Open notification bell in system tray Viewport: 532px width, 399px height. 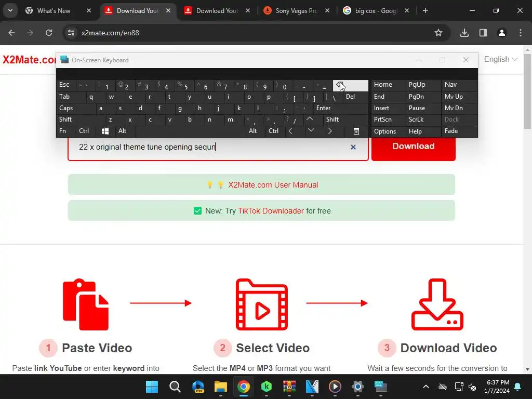coord(518,387)
